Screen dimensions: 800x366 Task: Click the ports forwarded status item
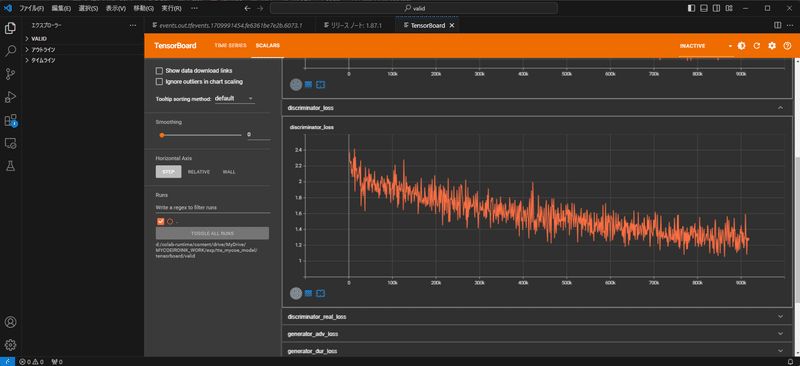coord(57,362)
